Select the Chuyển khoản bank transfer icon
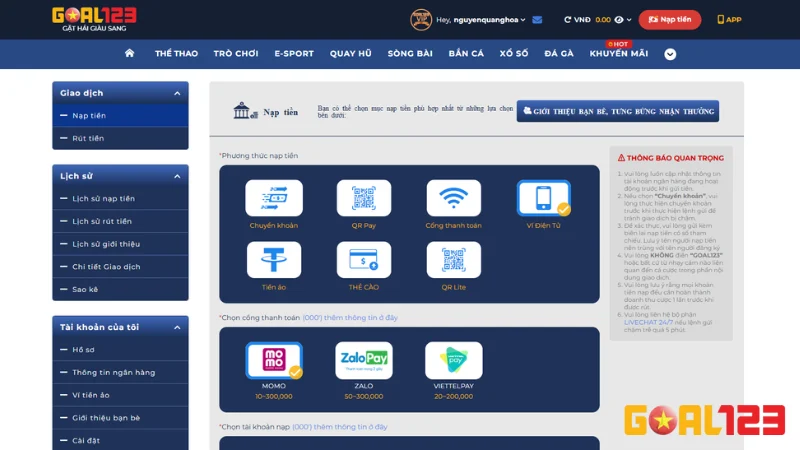This screenshot has width=800, height=450. (273, 198)
